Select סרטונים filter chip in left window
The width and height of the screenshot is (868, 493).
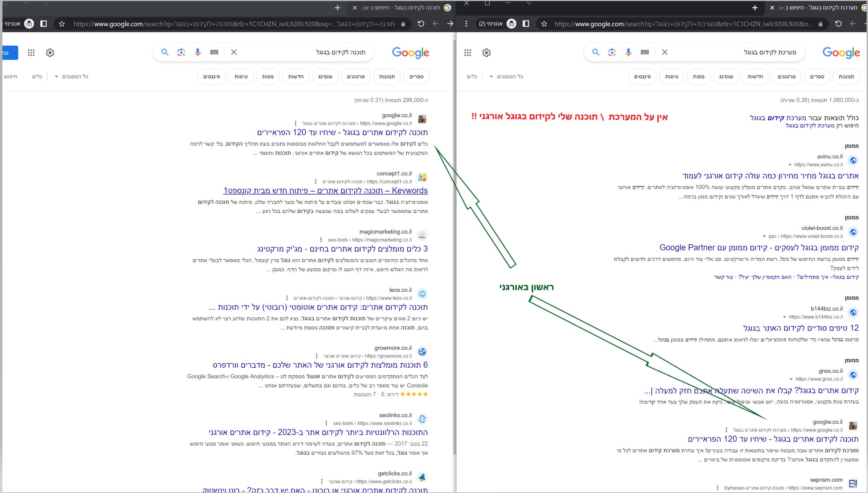(x=356, y=76)
